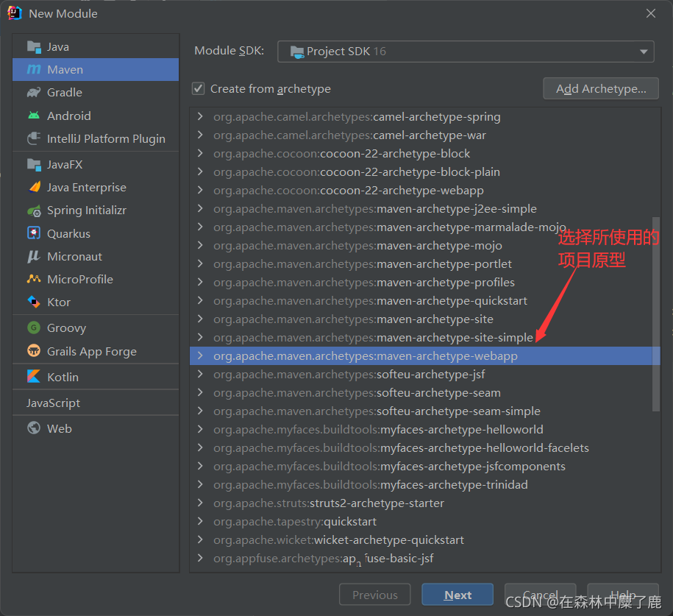673x616 pixels.
Task: Expand softeu-archetype-jsf chevron
Action: (200, 374)
